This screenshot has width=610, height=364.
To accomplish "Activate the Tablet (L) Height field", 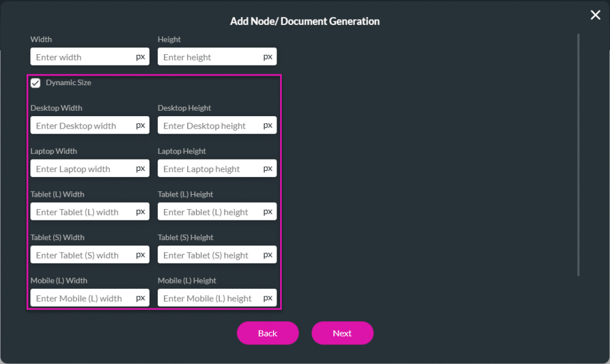I will [210, 212].
